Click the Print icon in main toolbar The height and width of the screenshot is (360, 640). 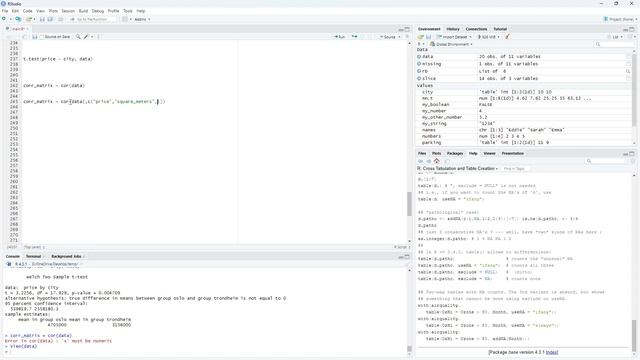[x=60, y=19]
